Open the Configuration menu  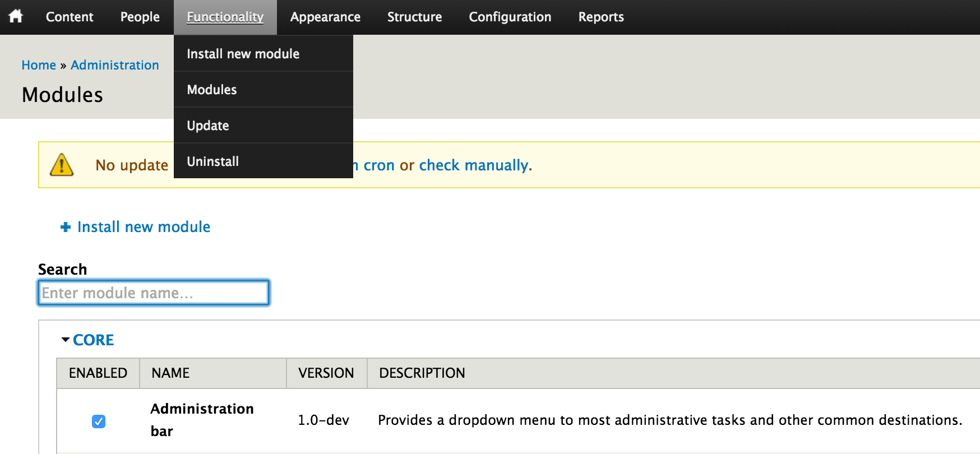(x=510, y=17)
